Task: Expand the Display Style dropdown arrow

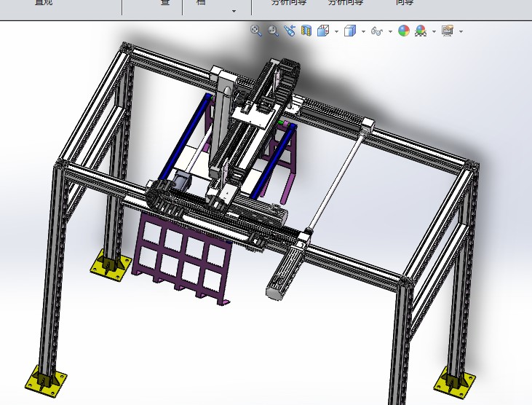Action: [363, 31]
